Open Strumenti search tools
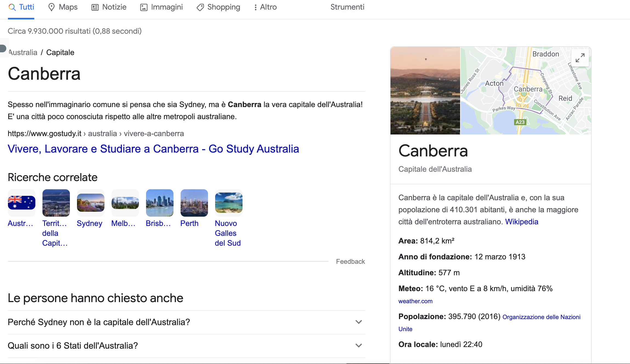 (x=347, y=7)
